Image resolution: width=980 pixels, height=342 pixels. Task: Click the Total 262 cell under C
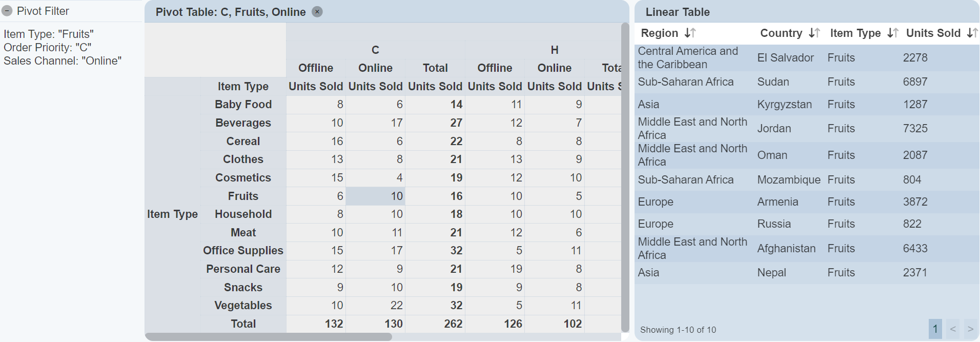(x=435, y=324)
